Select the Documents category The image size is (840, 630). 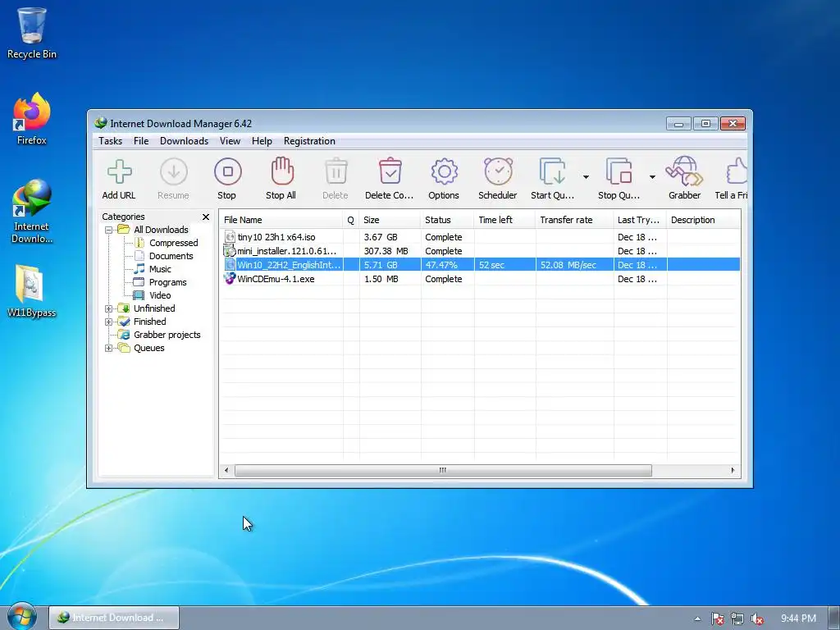point(171,256)
